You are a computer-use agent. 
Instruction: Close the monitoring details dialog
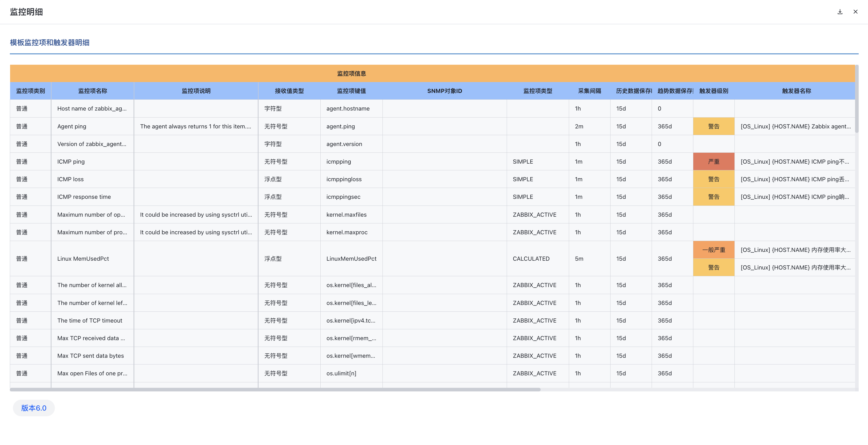click(855, 12)
